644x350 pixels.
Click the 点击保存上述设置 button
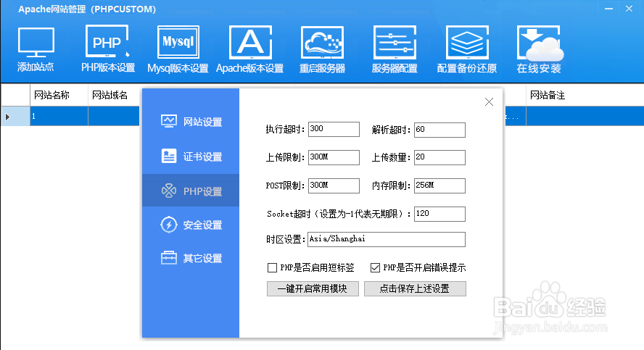point(415,289)
